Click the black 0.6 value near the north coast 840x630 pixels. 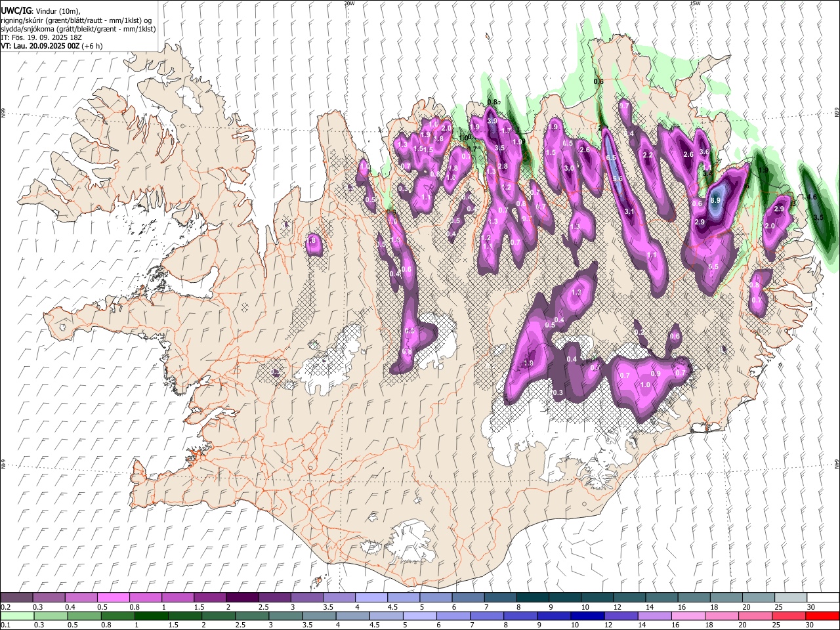pos(598,81)
